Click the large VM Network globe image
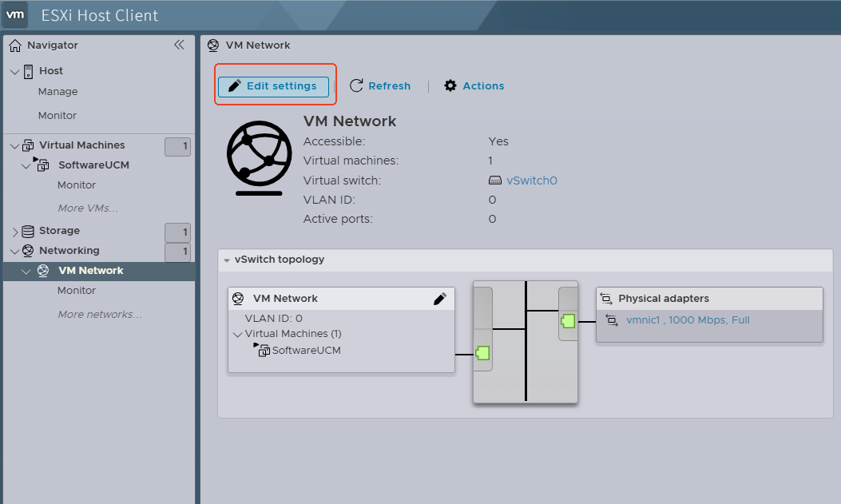841x504 pixels. click(260, 157)
